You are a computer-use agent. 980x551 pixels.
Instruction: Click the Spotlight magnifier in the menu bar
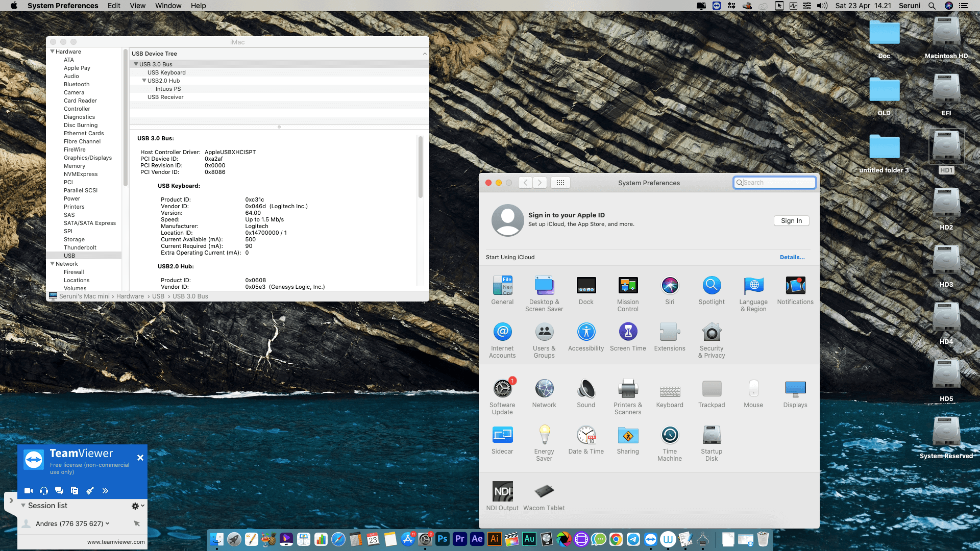click(x=932, y=6)
